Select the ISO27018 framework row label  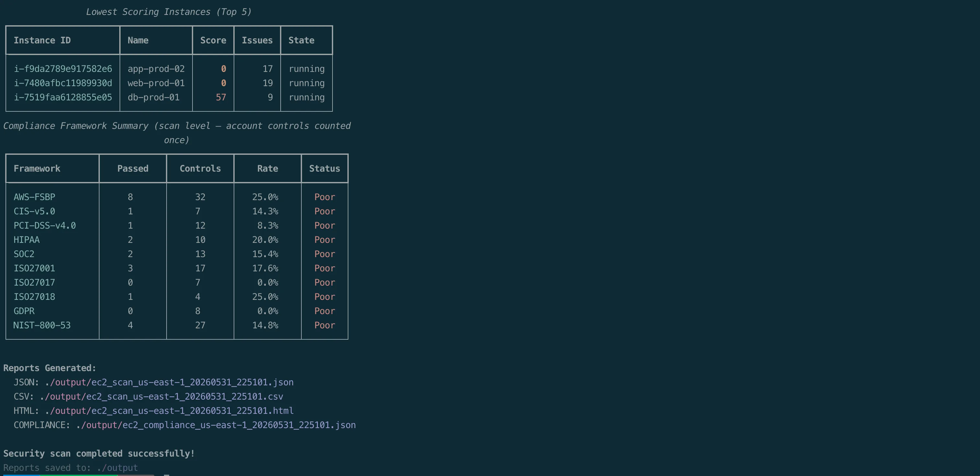click(34, 297)
